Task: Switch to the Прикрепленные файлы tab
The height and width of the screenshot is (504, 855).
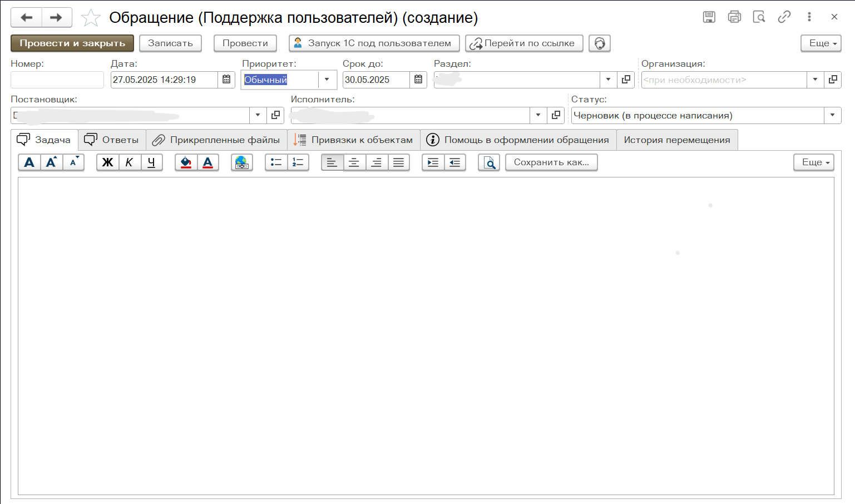Action: 216,140
